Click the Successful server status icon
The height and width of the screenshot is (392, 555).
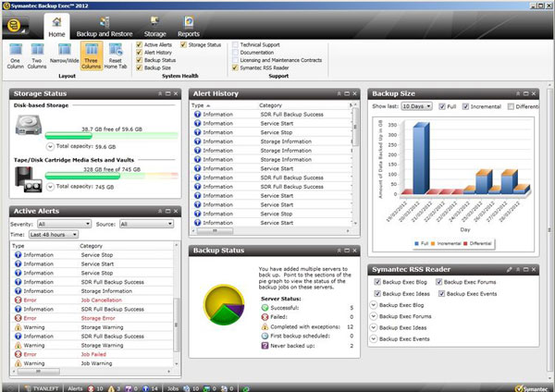265,308
